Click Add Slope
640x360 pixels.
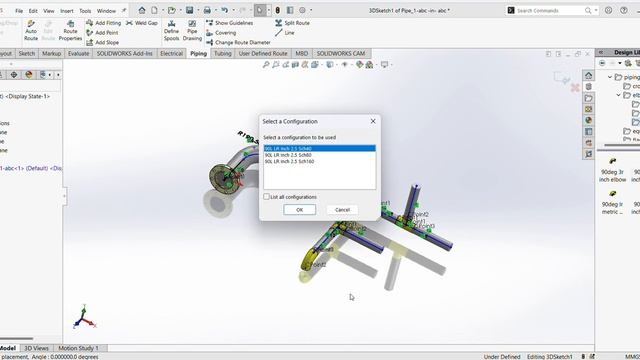point(103,42)
